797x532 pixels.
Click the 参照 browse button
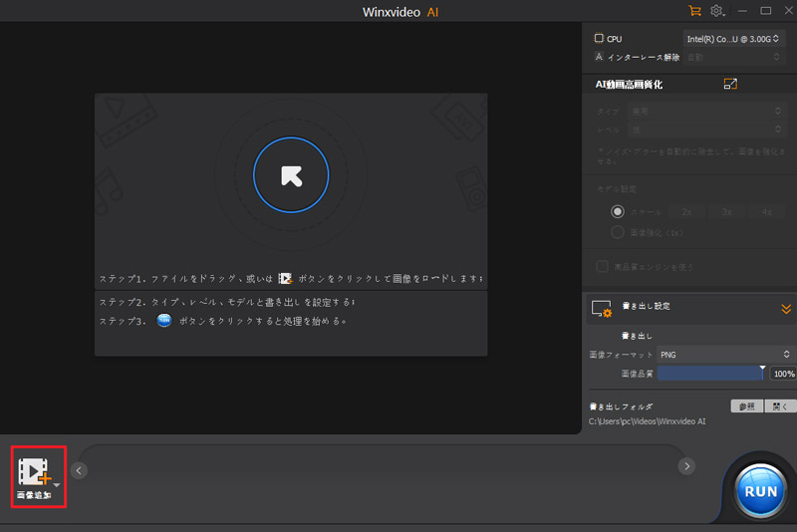746,406
